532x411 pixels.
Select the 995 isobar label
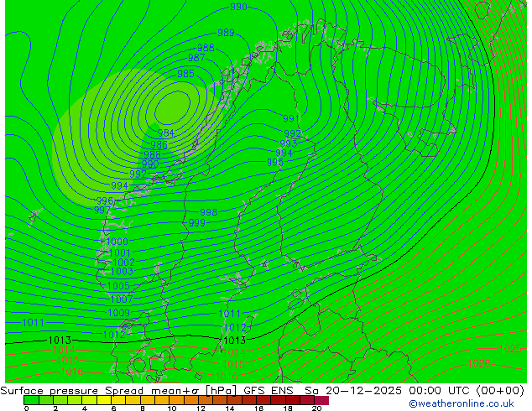(275, 162)
